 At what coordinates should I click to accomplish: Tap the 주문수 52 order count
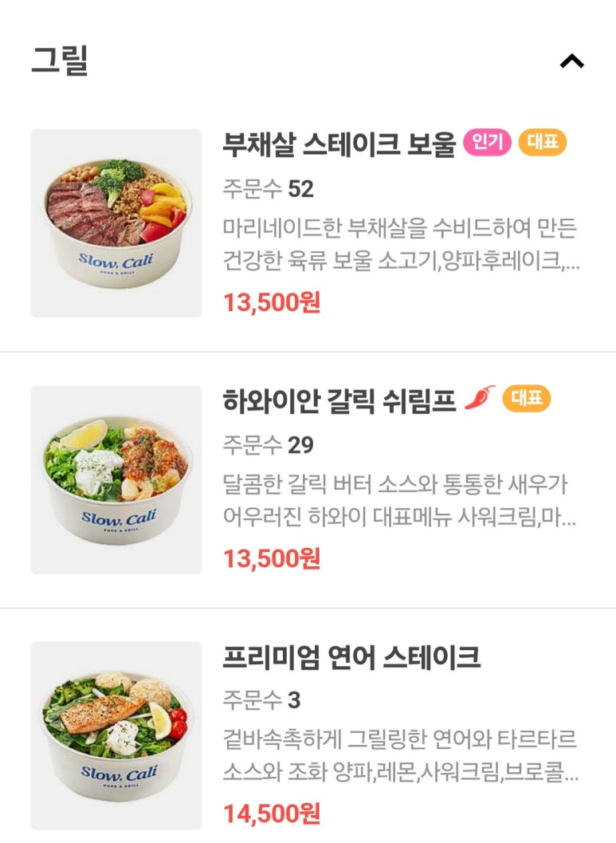[x=268, y=189]
